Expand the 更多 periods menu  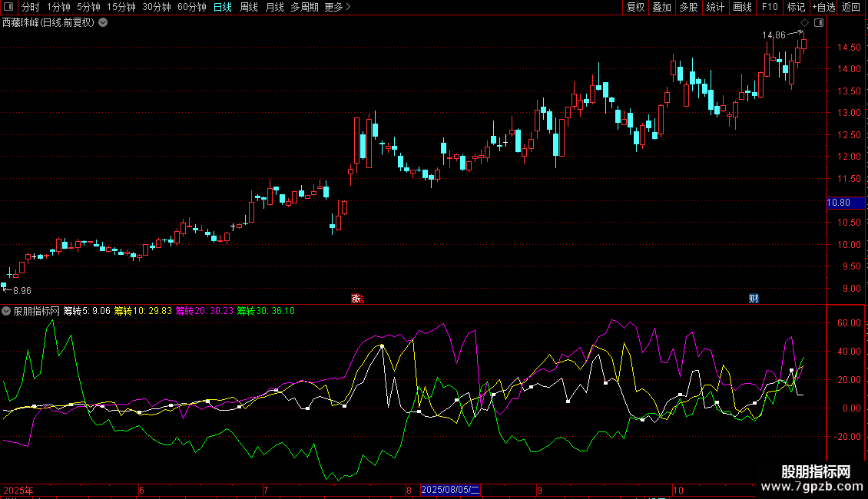click(x=337, y=7)
